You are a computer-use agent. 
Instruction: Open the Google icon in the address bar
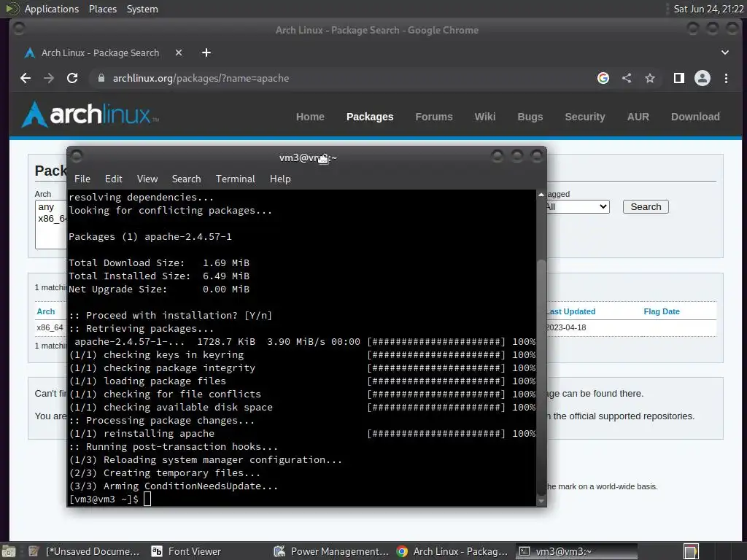(603, 78)
